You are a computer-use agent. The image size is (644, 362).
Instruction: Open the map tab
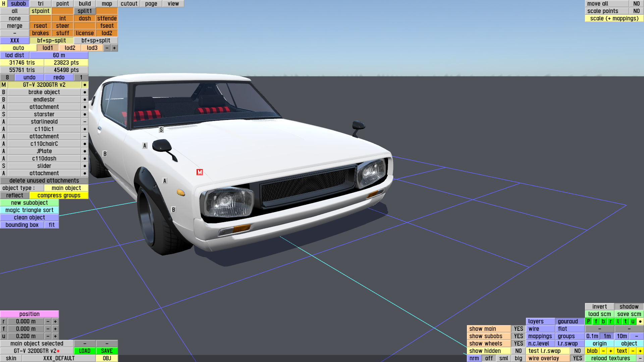107,4
